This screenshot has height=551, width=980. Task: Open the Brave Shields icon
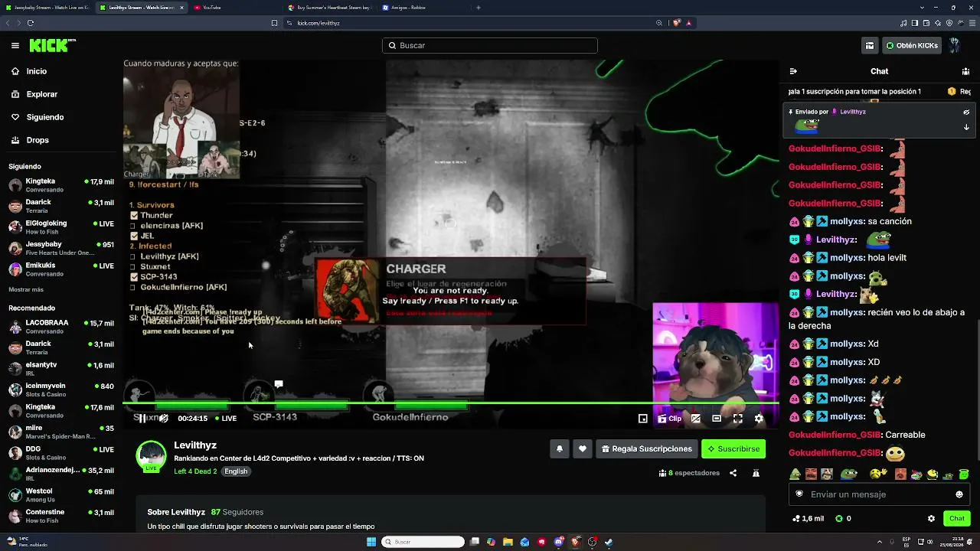point(677,23)
